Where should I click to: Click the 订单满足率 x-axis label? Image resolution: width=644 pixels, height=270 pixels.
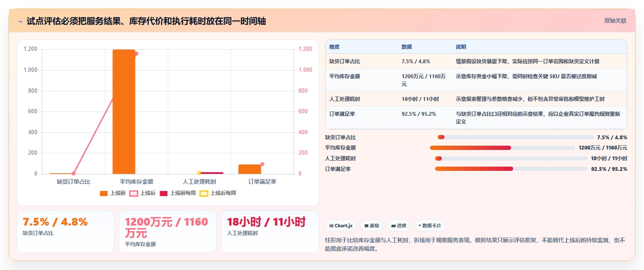pyautogui.click(x=262, y=182)
